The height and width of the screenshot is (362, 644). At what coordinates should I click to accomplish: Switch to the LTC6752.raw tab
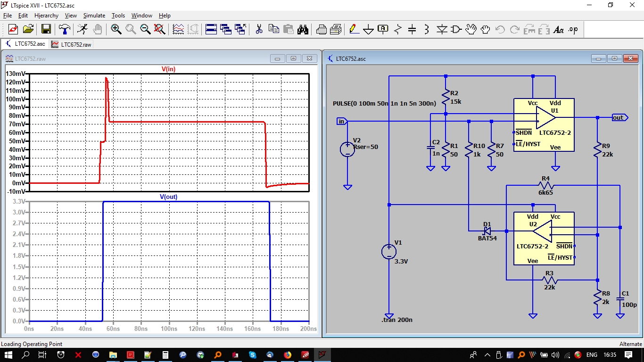pyautogui.click(x=72, y=44)
